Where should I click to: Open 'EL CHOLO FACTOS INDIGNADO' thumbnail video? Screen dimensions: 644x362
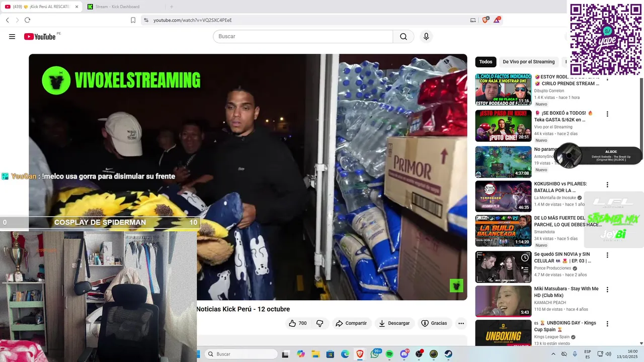[x=503, y=90]
